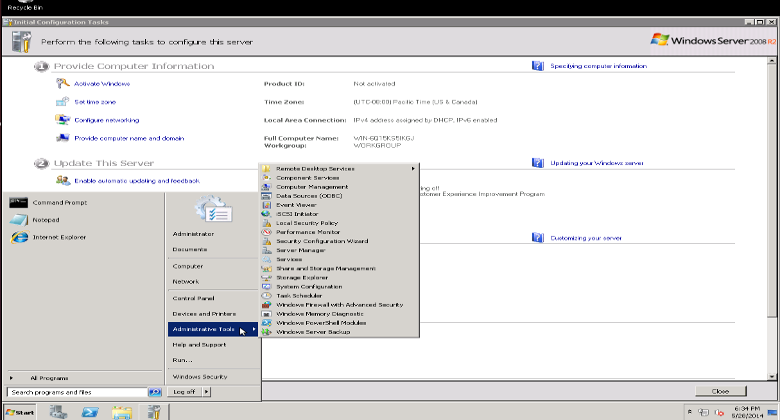The height and width of the screenshot is (420, 780).
Task: Click the Search programs and files field
Action: pyautogui.click(x=77, y=392)
